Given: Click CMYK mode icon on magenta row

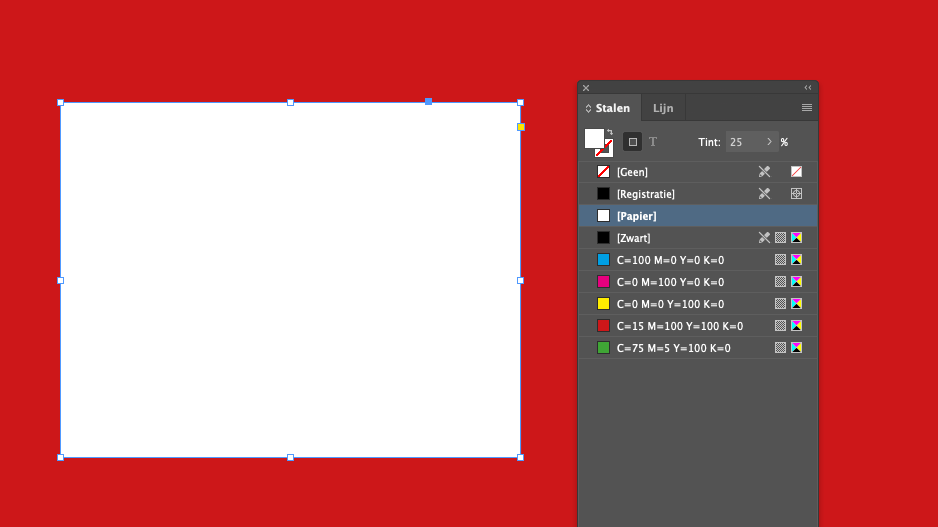Looking at the screenshot, I should click(796, 282).
